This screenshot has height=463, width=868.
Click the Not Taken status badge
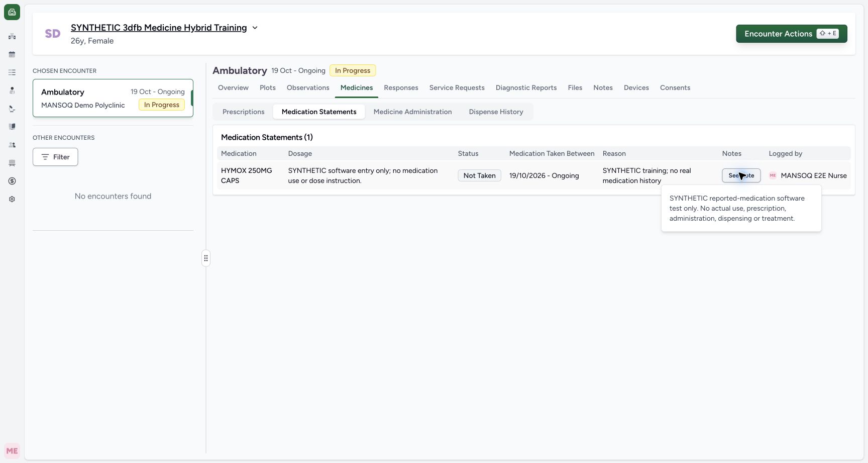click(x=480, y=175)
